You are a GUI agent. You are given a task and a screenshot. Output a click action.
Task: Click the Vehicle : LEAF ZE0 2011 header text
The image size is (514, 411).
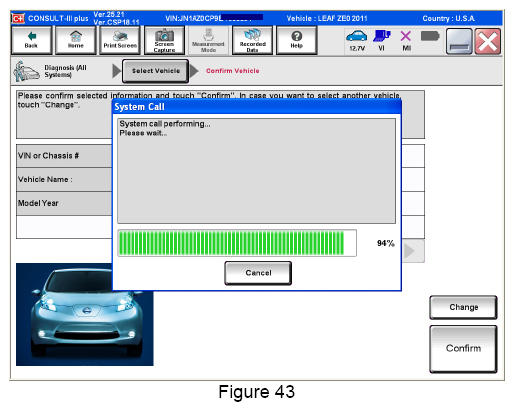327,18
